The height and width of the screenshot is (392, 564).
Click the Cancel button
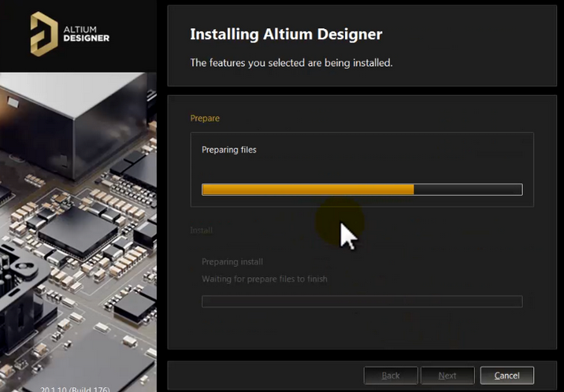point(506,375)
